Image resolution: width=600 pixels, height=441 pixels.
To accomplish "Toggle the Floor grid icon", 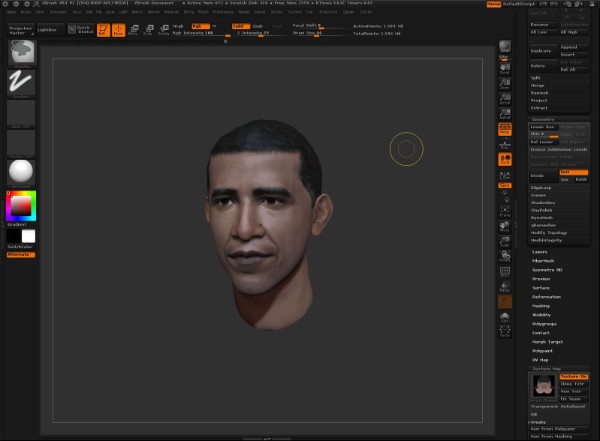I will pos(505,144).
